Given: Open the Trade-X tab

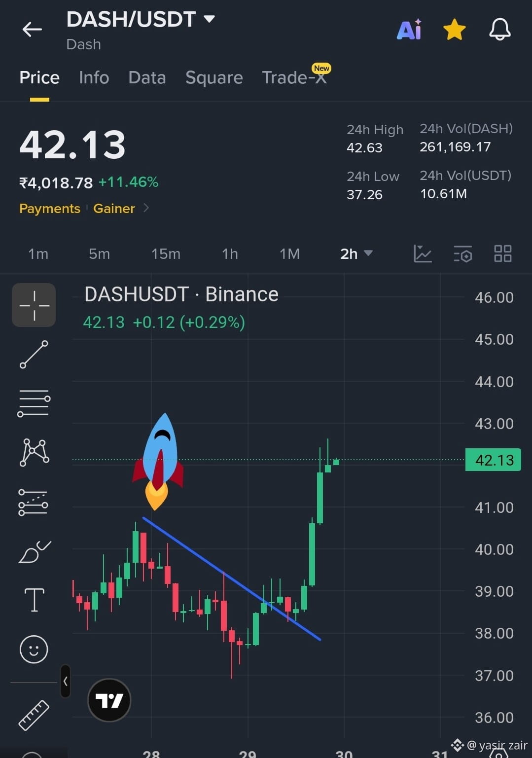Looking at the screenshot, I should (294, 77).
